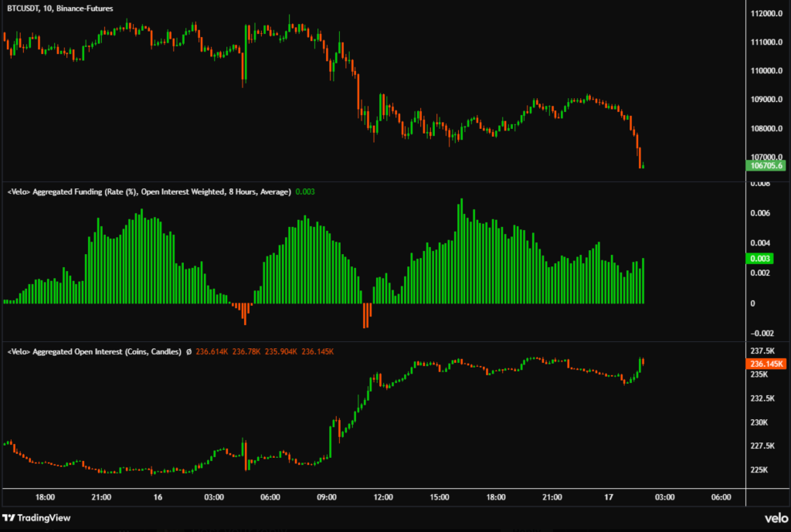Click the 09:00 time axis label
This screenshot has width=791, height=532.
click(327, 498)
